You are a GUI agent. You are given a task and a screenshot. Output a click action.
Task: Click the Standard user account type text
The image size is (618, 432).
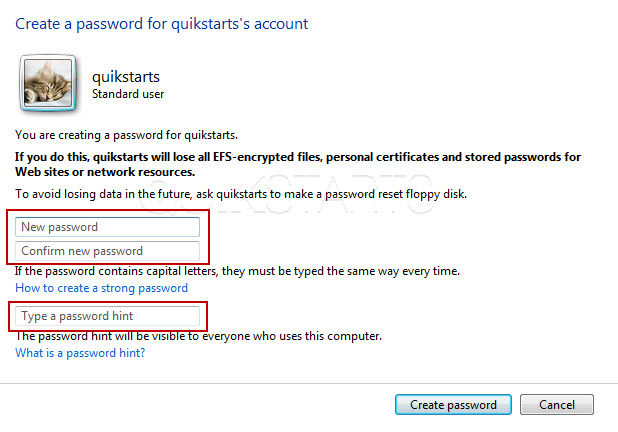128,94
